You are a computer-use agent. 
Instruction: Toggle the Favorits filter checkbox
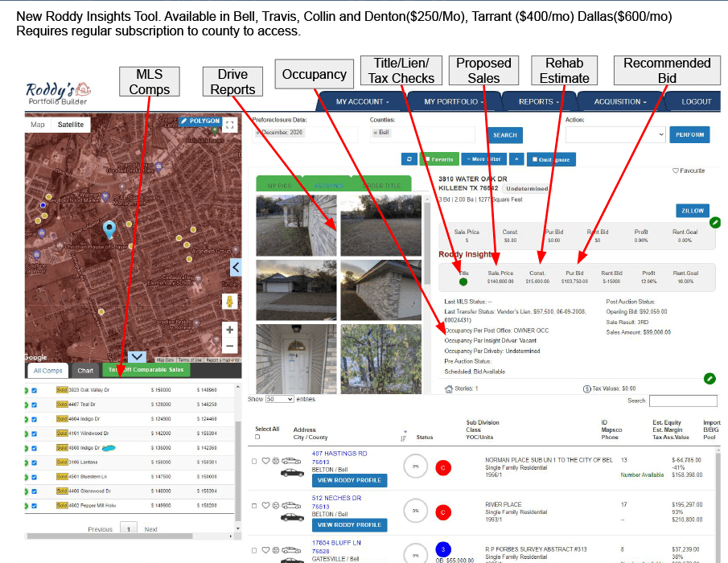coord(428,158)
